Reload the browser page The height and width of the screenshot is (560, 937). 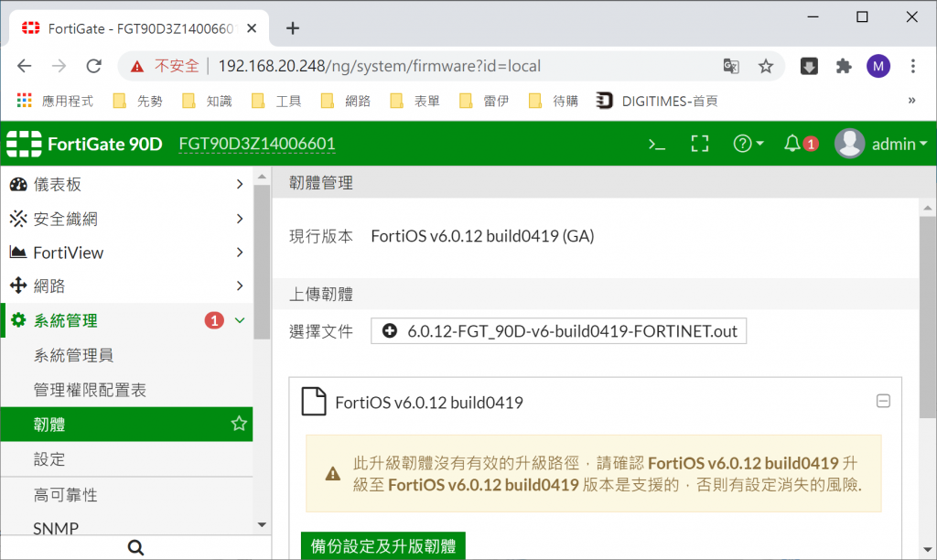(94, 66)
